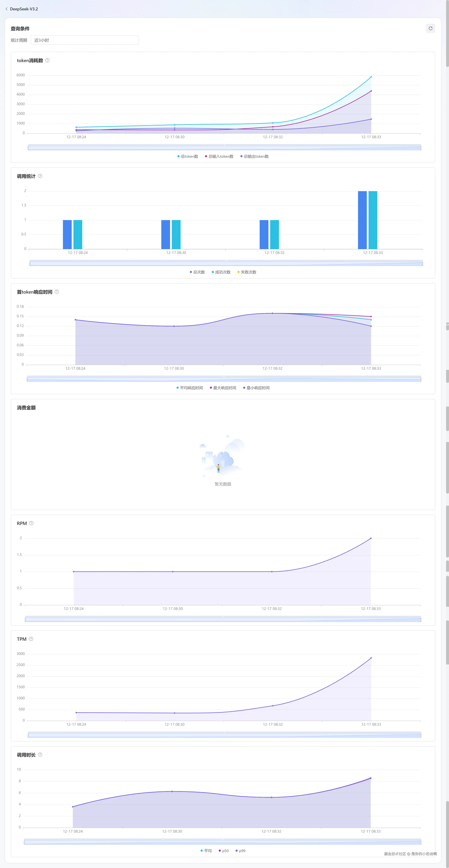This screenshot has height=868, width=449.
Task: Click help icon beside 调用时长 title
Action: [x=40, y=754]
